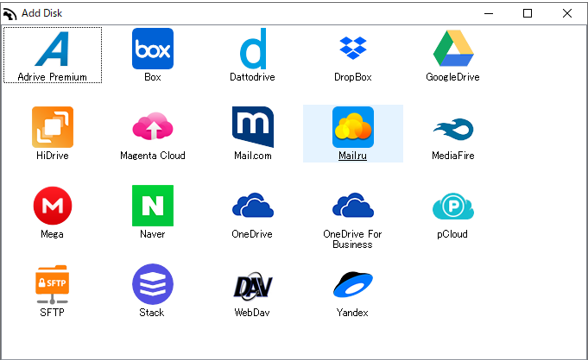588x360 pixels.
Task: Click the "SFTP" label text
Action: [x=52, y=312]
